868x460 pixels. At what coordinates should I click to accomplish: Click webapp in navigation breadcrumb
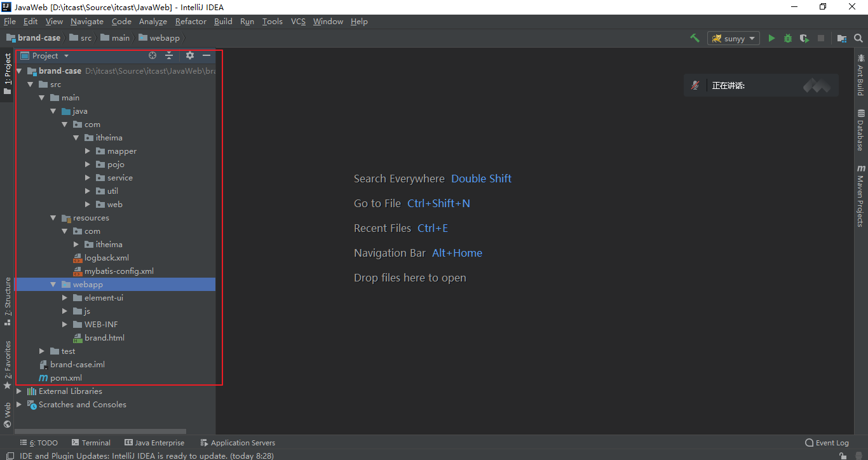coord(159,38)
